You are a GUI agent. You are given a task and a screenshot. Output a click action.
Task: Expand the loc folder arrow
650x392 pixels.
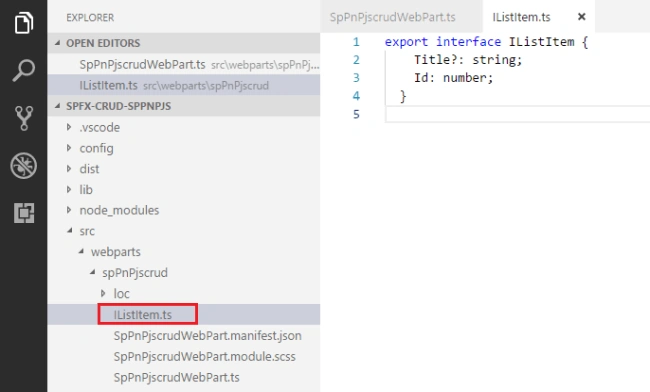click(x=103, y=293)
